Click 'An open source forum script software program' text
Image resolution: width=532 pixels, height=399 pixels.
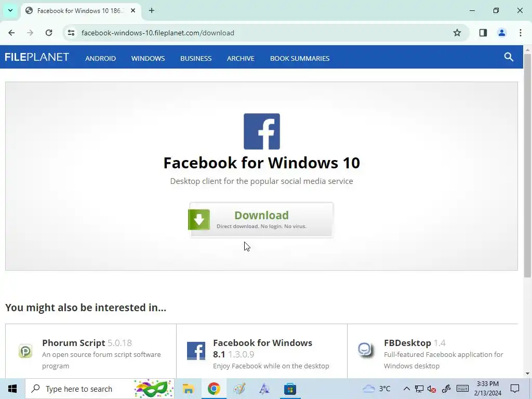[101, 360]
